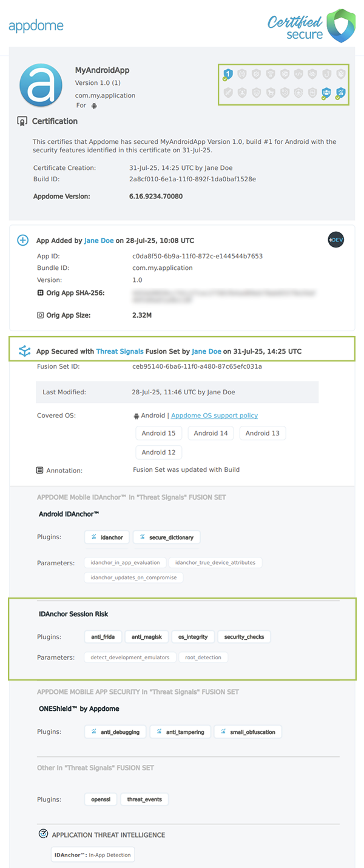Click the Certification badge icon
The width and height of the screenshot is (364, 868).
point(22,121)
